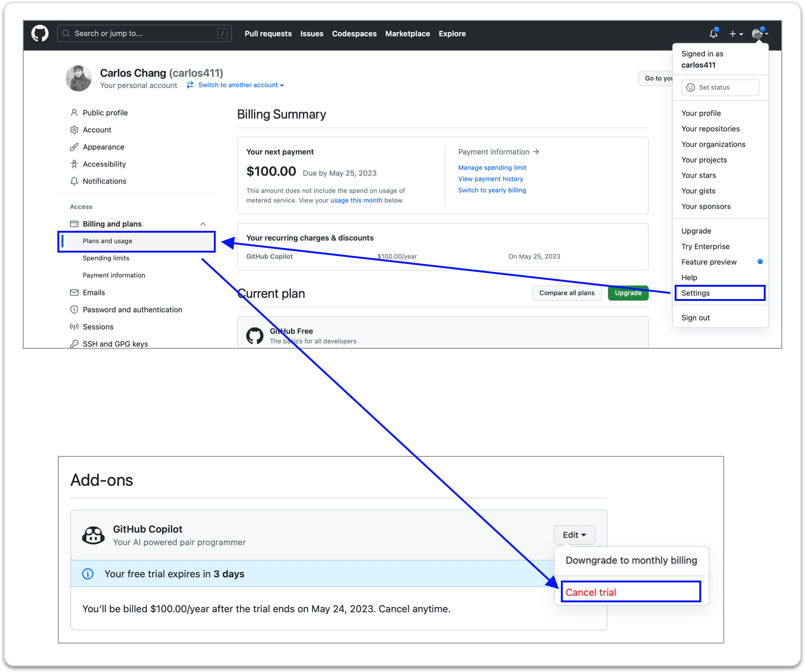Click the Payment information arrow heading
Image resolution: width=805 pixels, height=672 pixels.
click(498, 152)
